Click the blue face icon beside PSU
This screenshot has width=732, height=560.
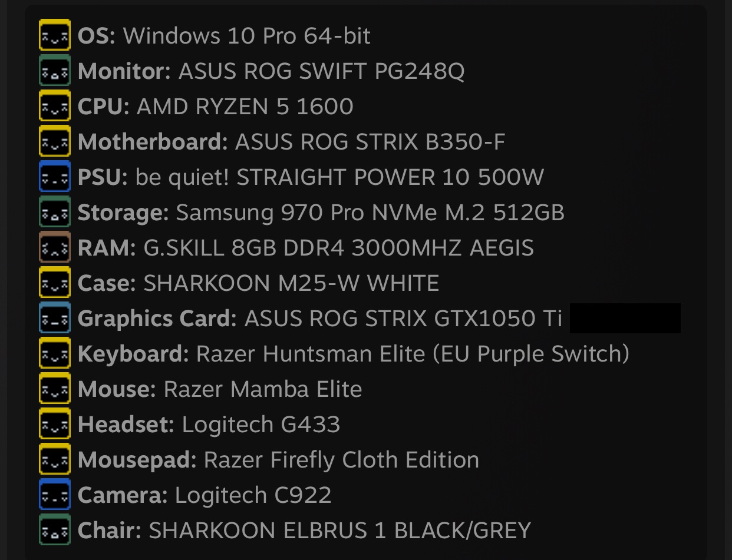coord(55,176)
